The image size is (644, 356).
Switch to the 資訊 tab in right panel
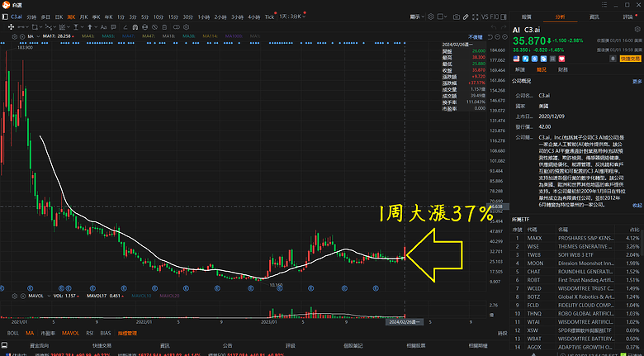(x=594, y=17)
